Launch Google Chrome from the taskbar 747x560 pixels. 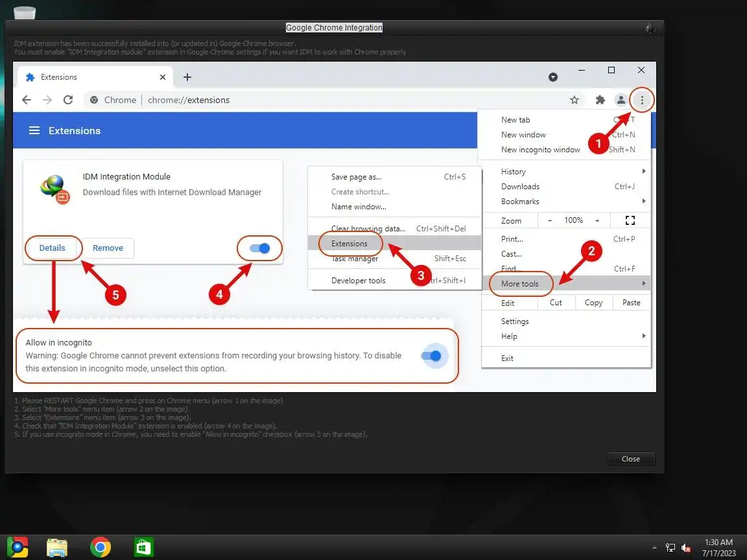tap(100, 547)
